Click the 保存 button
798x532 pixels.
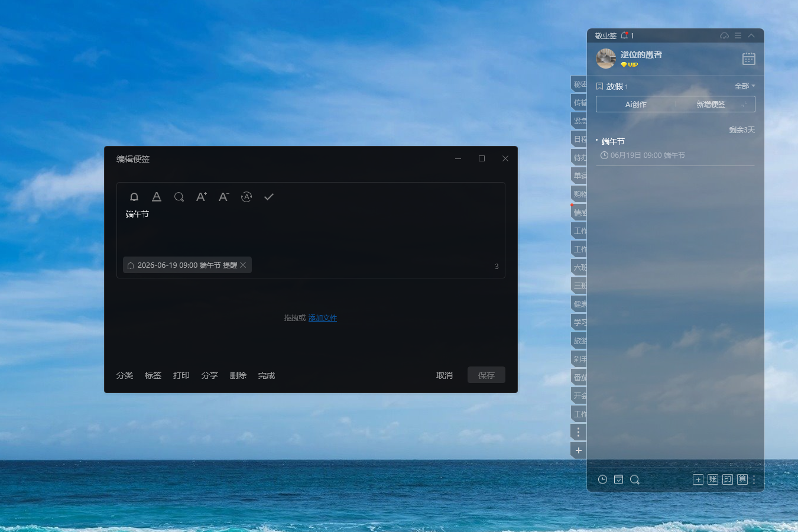486,375
